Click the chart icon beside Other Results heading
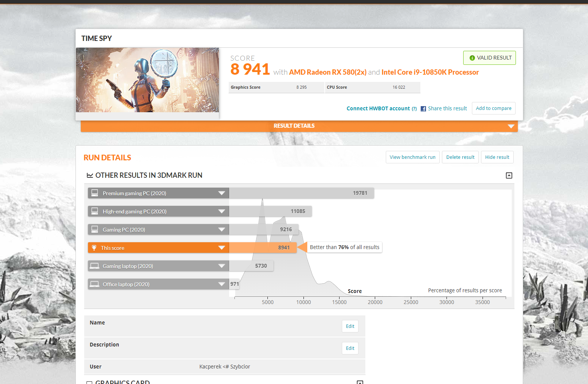 [x=90, y=175]
